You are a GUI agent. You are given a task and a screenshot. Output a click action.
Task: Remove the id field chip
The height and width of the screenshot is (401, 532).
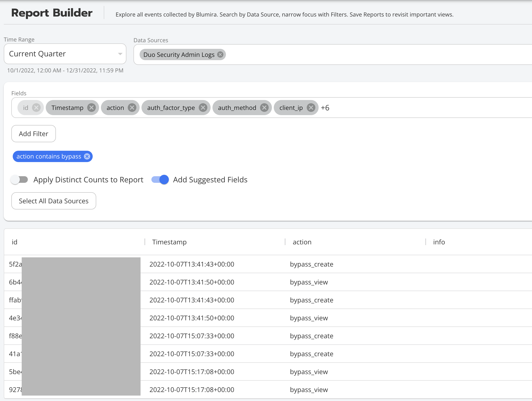(x=36, y=108)
